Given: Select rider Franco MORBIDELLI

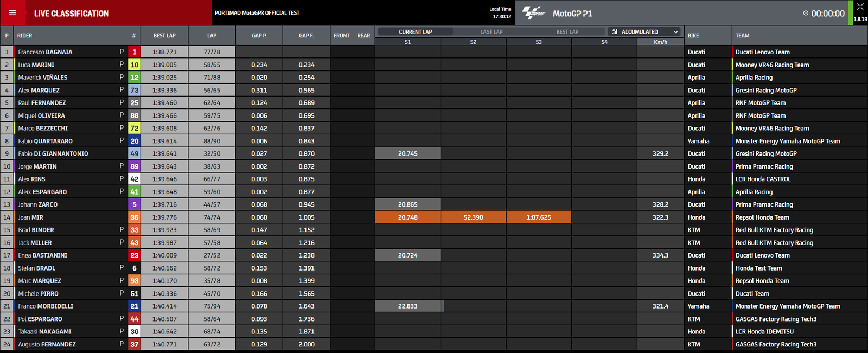Looking at the screenshot, I should [x=46, y=306].
